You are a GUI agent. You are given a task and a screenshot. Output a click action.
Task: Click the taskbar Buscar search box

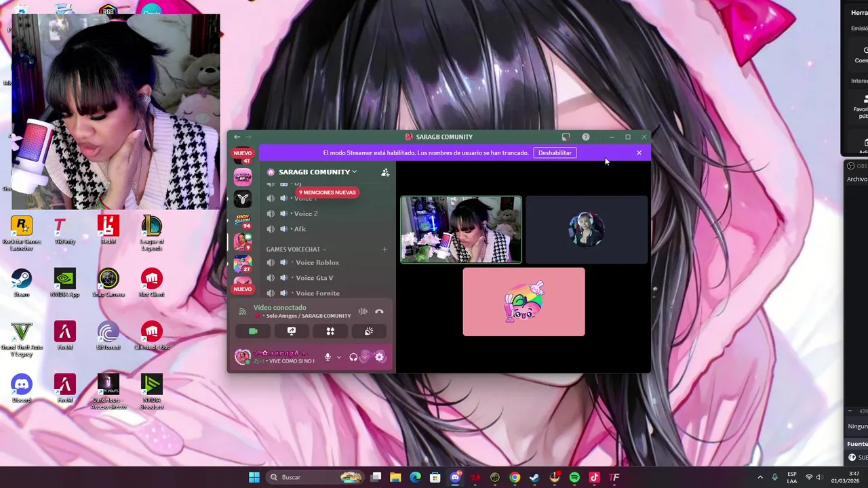click(315, 477)
